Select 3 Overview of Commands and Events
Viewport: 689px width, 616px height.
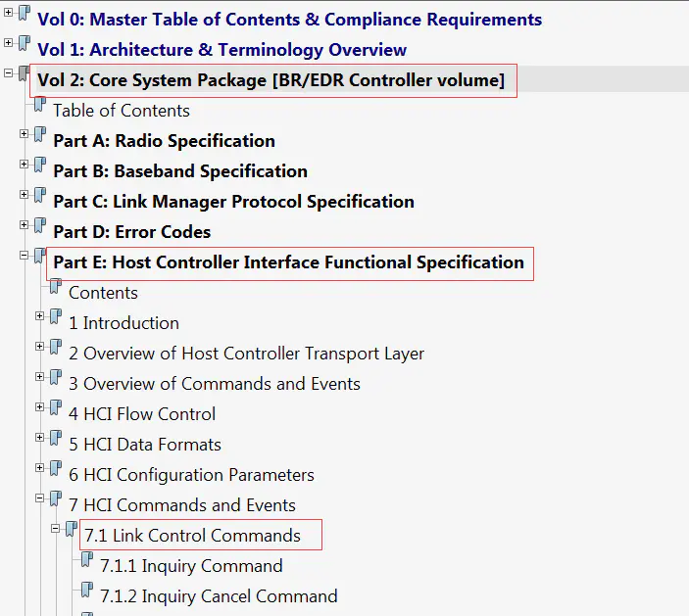coord(215,384)
